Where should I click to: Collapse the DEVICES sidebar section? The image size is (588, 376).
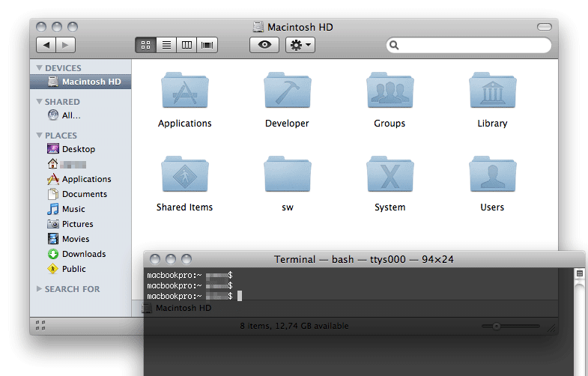(39, 68)
